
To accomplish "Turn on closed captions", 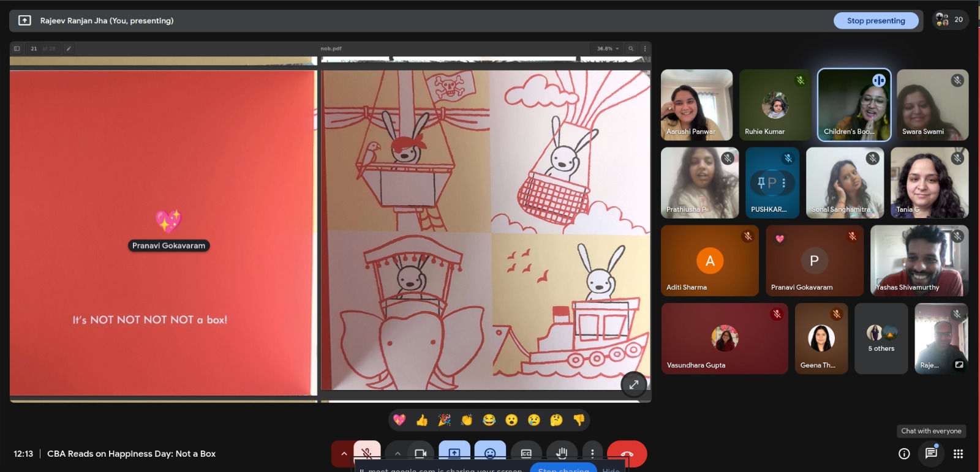I will coord(526,454).
